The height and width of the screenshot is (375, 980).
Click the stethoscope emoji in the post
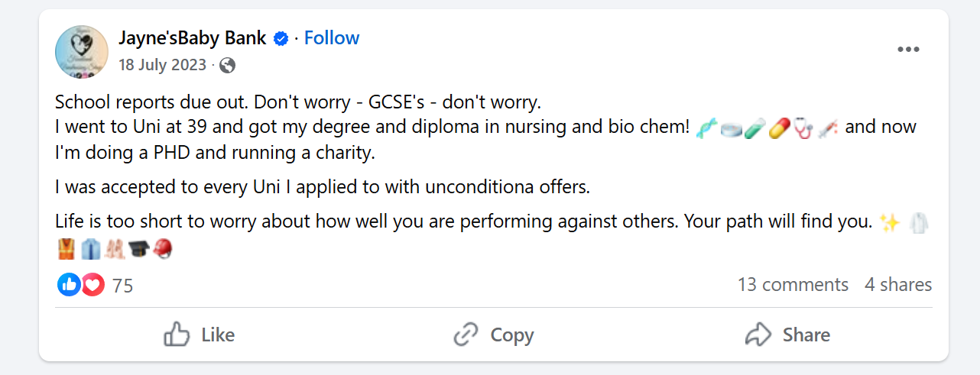[x=802, y=127]
